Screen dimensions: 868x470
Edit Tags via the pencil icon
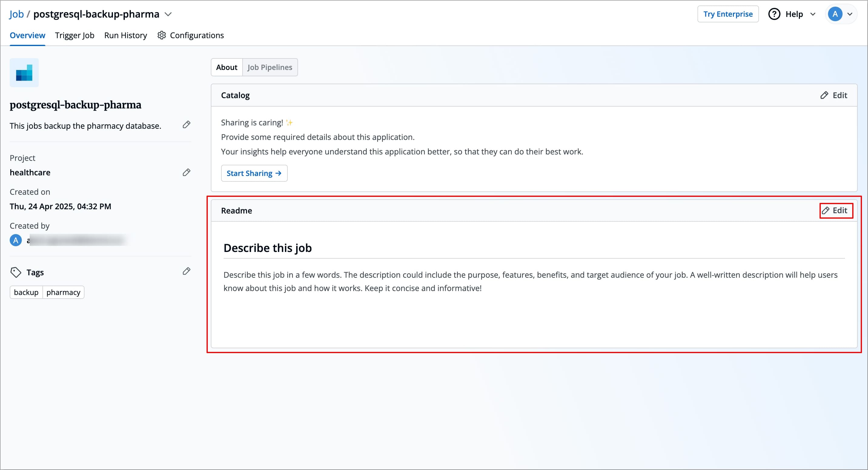click(187, 271)
